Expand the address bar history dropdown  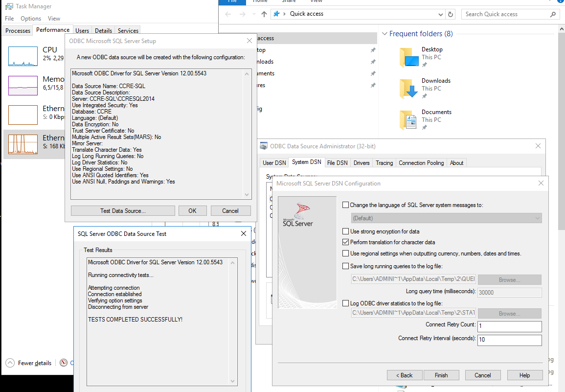(440, 14)
